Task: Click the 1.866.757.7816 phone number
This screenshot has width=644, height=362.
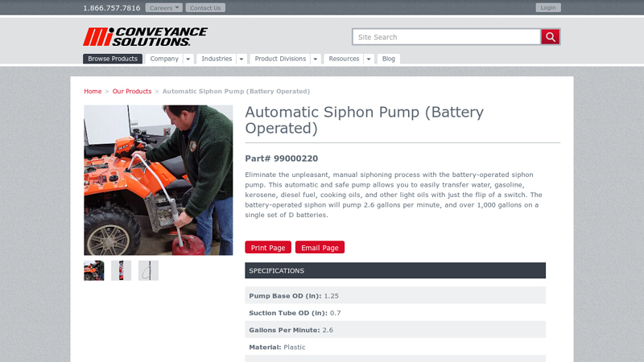Action: tap(112, 8)
